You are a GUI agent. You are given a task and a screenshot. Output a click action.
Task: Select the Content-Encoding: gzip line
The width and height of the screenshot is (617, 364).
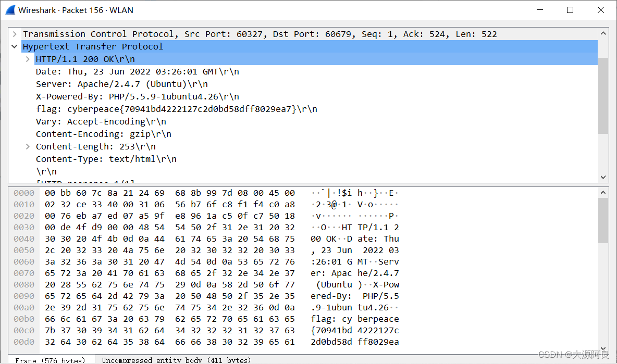[x=103, y=134]
